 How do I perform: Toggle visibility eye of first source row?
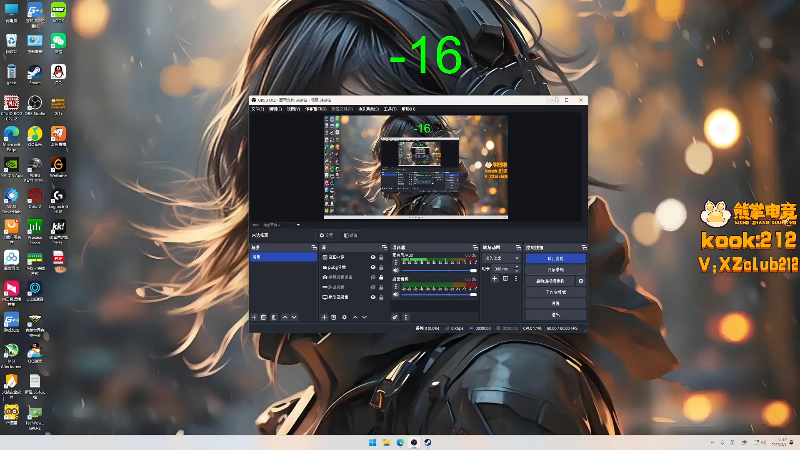tap(373, 257)
